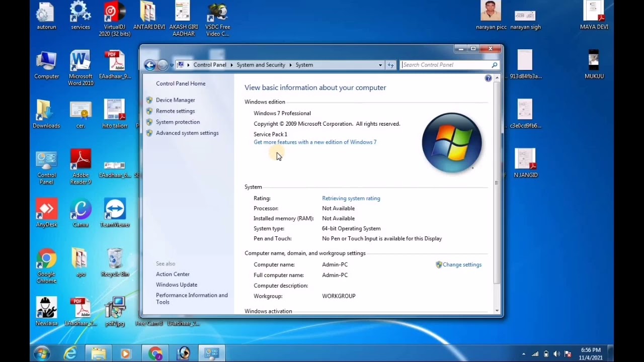Click the computer icon in address bar
The width and height of the screenshot is (644, 362).
coord(181,65)
